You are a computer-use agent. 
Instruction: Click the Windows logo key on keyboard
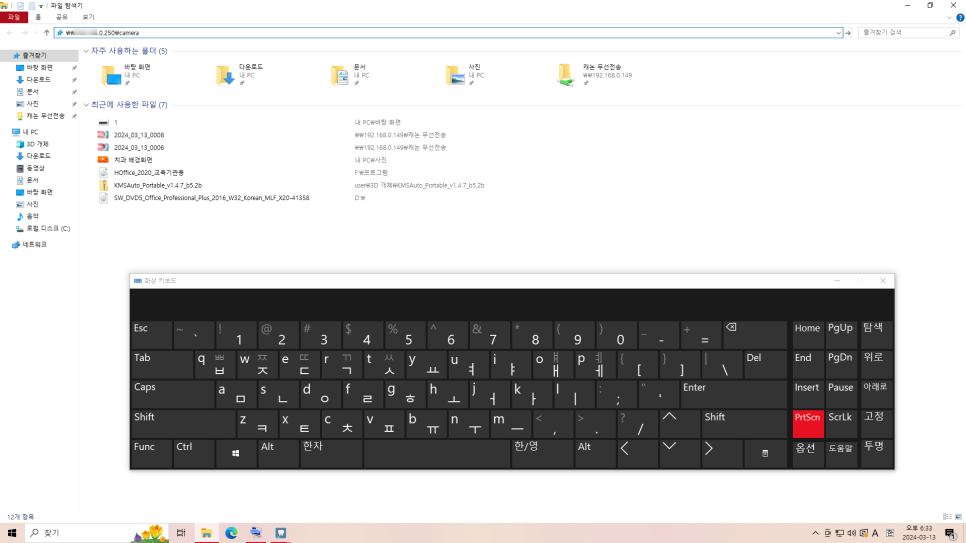235,454
